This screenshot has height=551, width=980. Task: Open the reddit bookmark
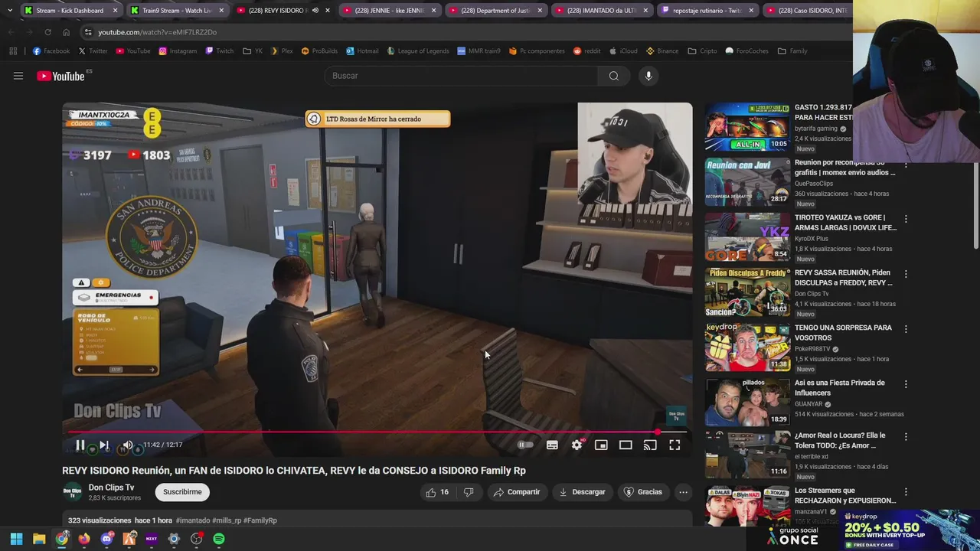tap(586, 51)
